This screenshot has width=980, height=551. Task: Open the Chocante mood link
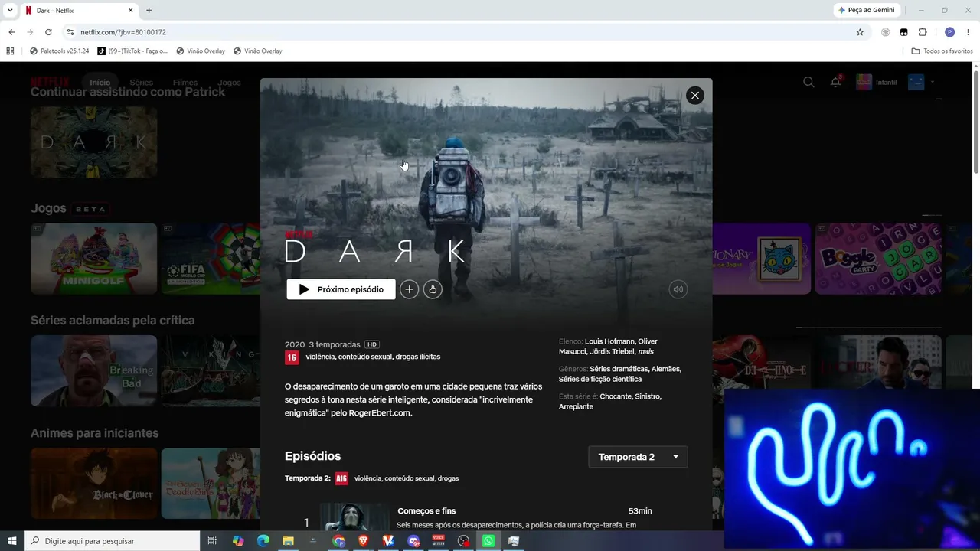[616, 396]
